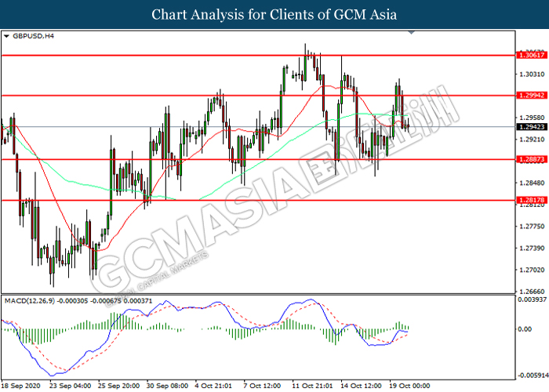Image resolution: width=549 pixels, height=392 pixels.
Task: Click the 14 Oct 12:00 time label
Action: [361, 386]
